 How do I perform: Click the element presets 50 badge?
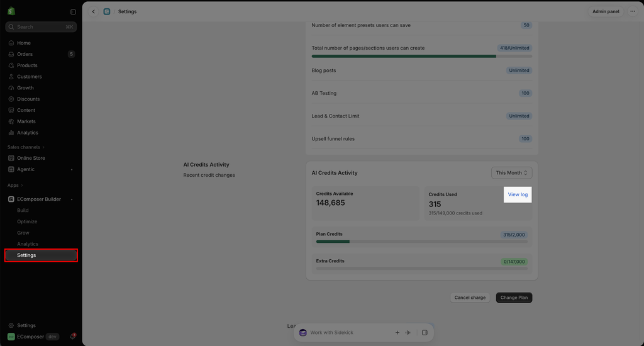[x=526, y=25]
